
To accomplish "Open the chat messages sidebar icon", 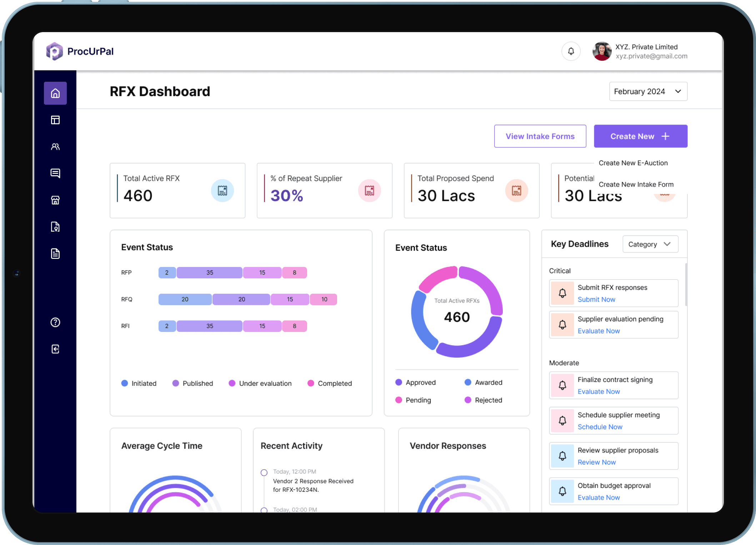I will (x=55, y=173).
